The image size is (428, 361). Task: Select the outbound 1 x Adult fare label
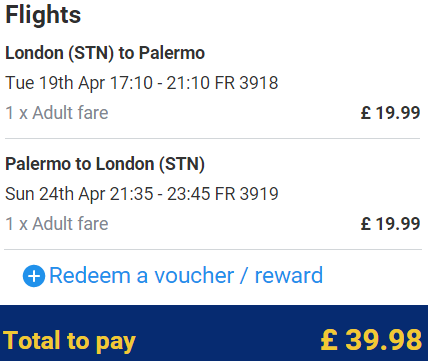pos(57,112)
